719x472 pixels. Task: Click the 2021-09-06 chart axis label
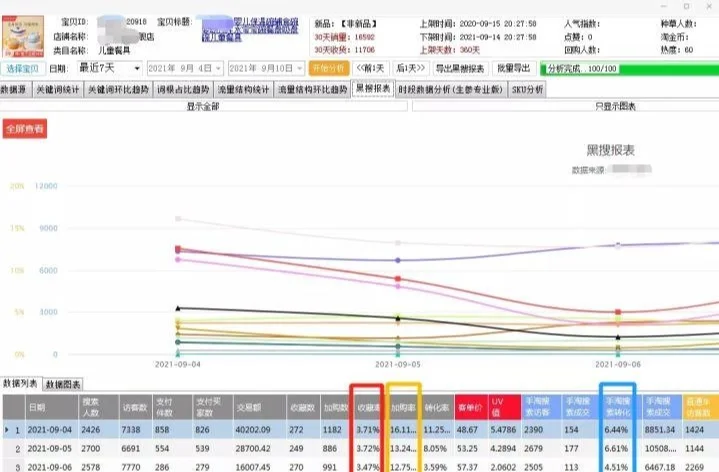coord(618,364)
